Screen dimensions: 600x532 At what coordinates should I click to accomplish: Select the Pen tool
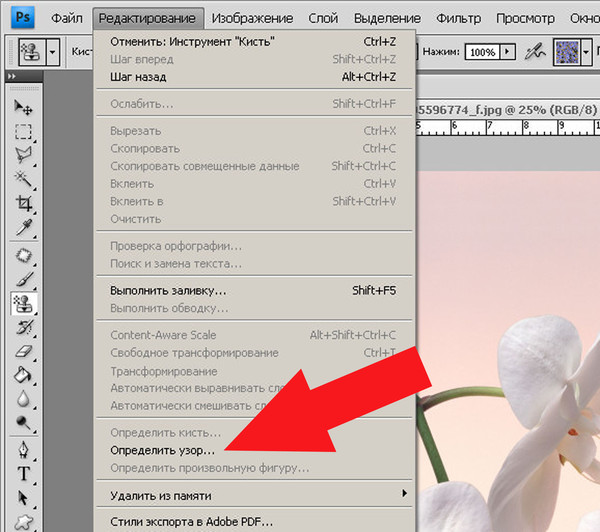[x=23, y=450]
